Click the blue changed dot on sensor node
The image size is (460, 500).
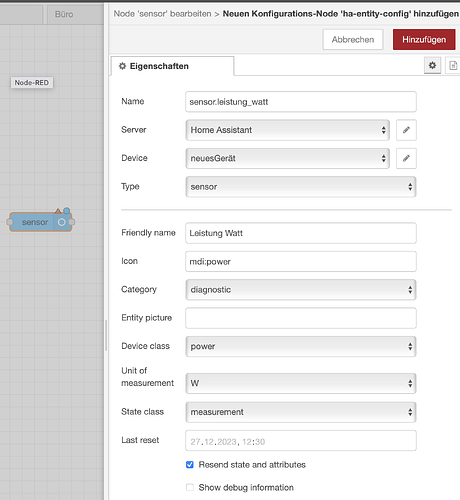coord(67,211)
